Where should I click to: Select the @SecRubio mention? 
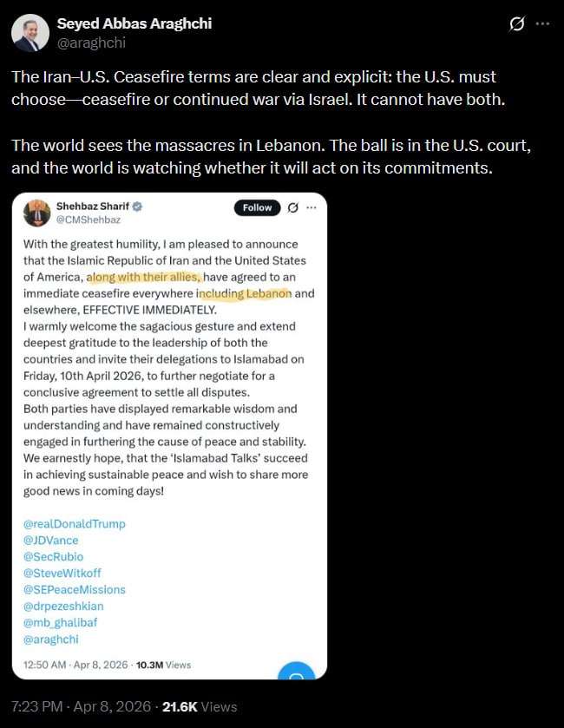pos(54,556)
